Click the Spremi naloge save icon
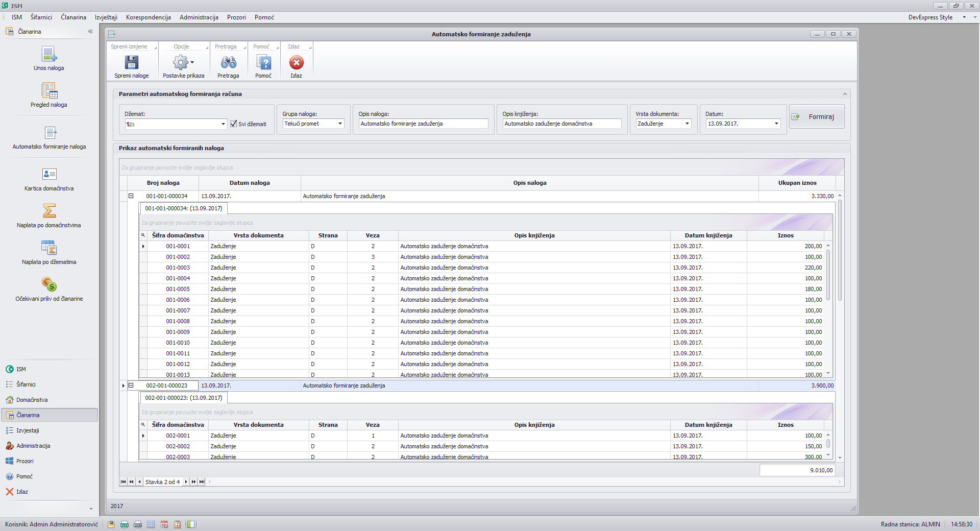980x531 pixels. [132, 62]
